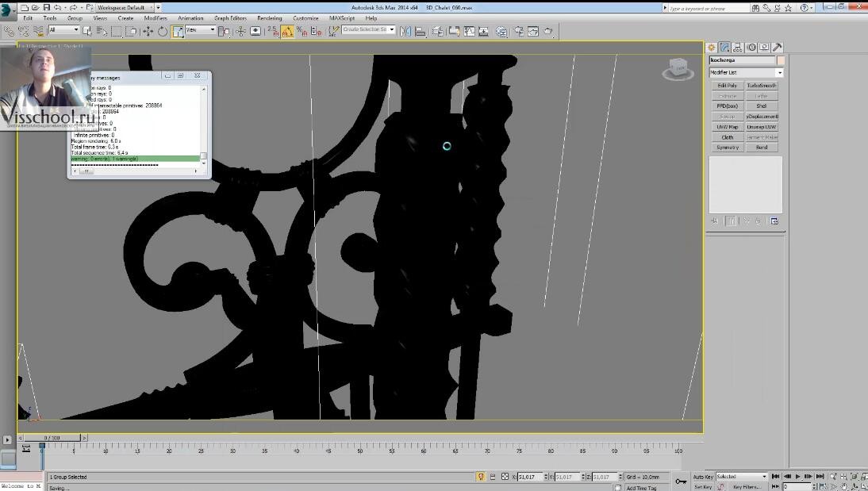Click the Select and Link tool
The width and height of the screenshot is (868, 491).
coord(10,31)
